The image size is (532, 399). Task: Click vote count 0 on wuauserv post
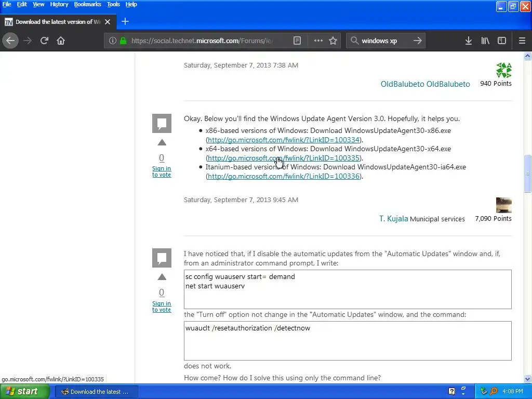[162, 292]
